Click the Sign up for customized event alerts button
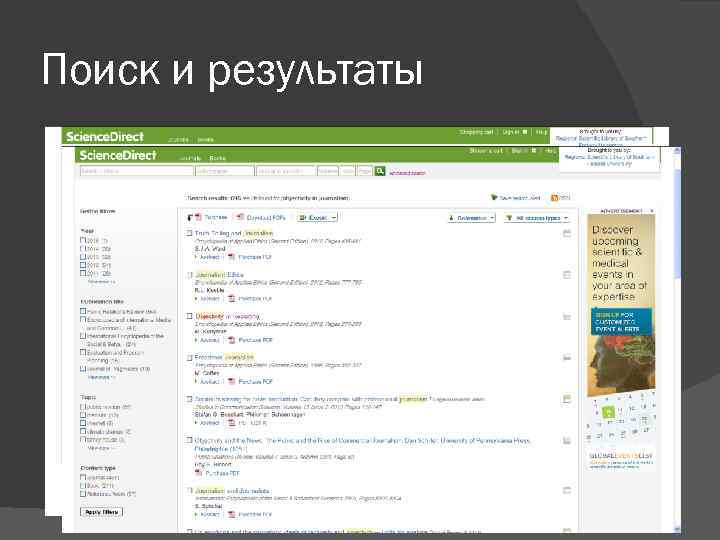 tap(621, 322)
